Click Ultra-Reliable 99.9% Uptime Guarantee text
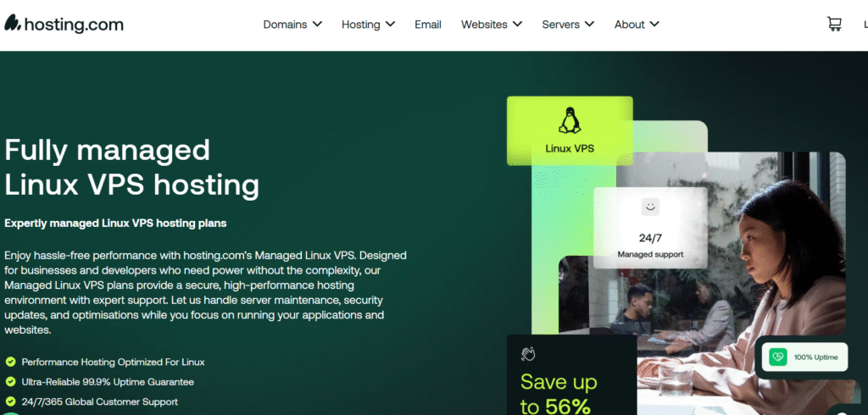 pos(108,382)
